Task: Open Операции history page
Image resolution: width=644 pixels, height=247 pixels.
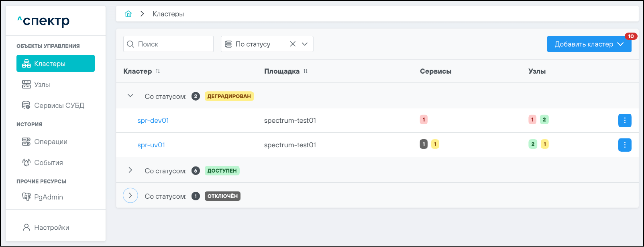Action: pos(51,142)
